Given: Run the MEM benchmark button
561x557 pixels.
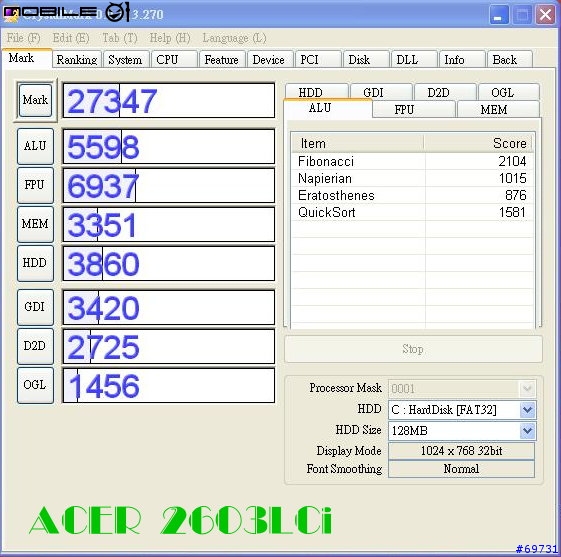Looking at the screenshot, I should (35, 224).
